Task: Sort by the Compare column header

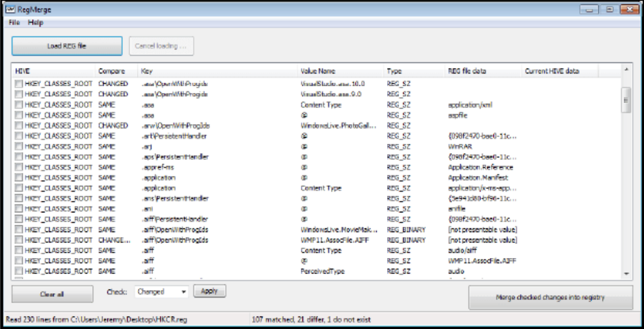Action: tap(111, 71)
